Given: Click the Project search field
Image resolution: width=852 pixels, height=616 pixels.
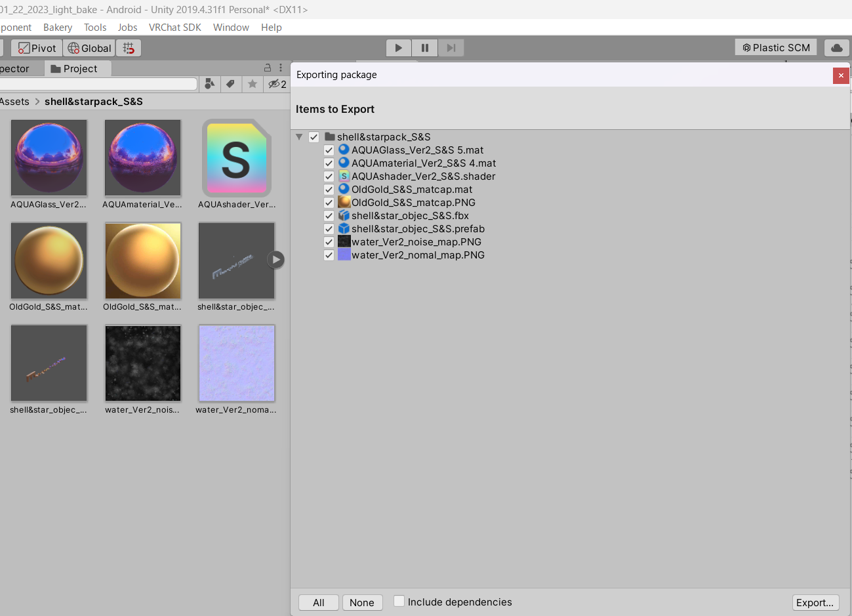Looking at the screenshot, I should (x=98, y=84).
